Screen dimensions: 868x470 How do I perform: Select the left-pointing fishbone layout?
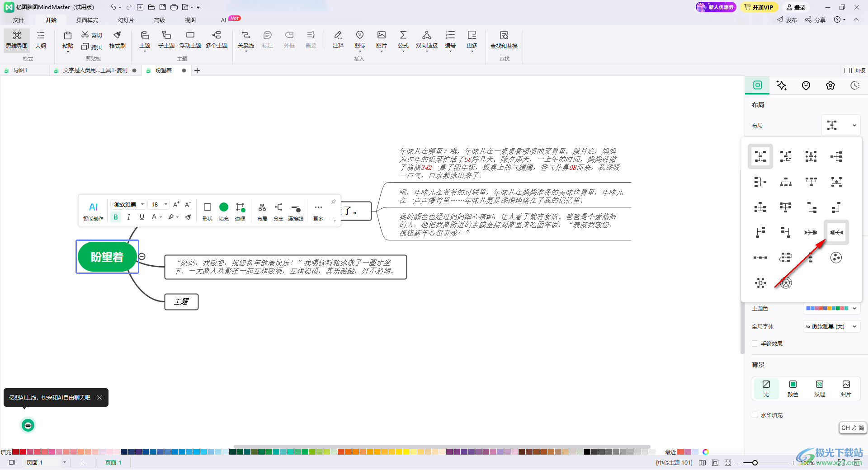coord(836,232)
